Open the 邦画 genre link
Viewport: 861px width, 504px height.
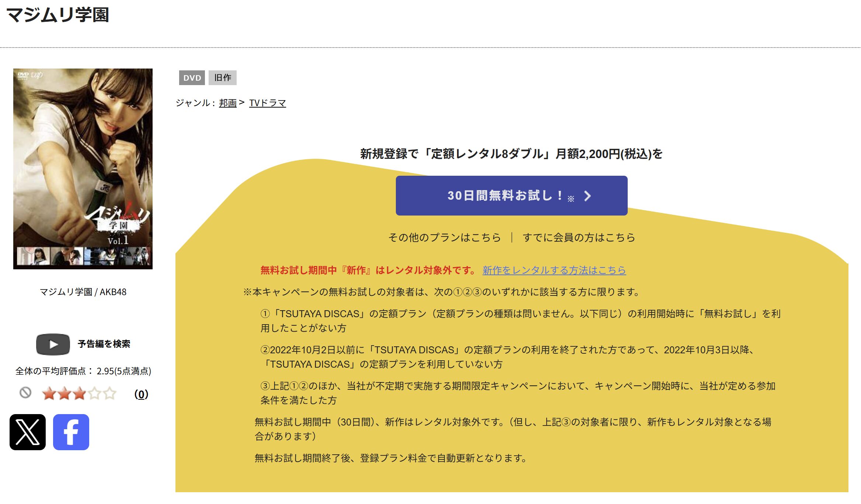(x=228, y=103)
